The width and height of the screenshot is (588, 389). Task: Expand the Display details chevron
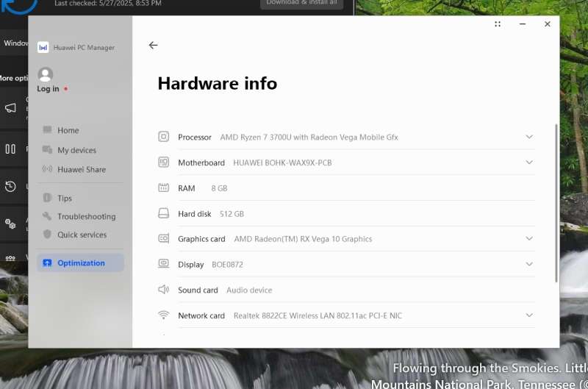[529, 264]
